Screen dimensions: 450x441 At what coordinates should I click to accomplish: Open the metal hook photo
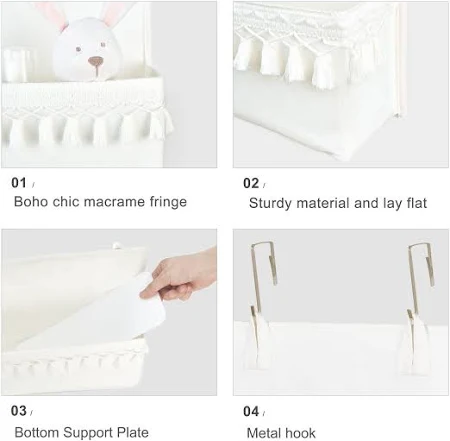tap(341, 312)
